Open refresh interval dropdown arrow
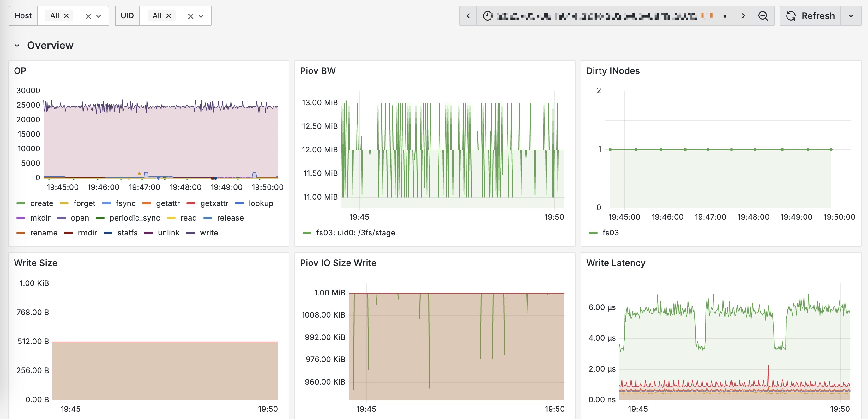The height and width of the screenshot is (419, 868). pyautogui.click(x=851, y=16)
